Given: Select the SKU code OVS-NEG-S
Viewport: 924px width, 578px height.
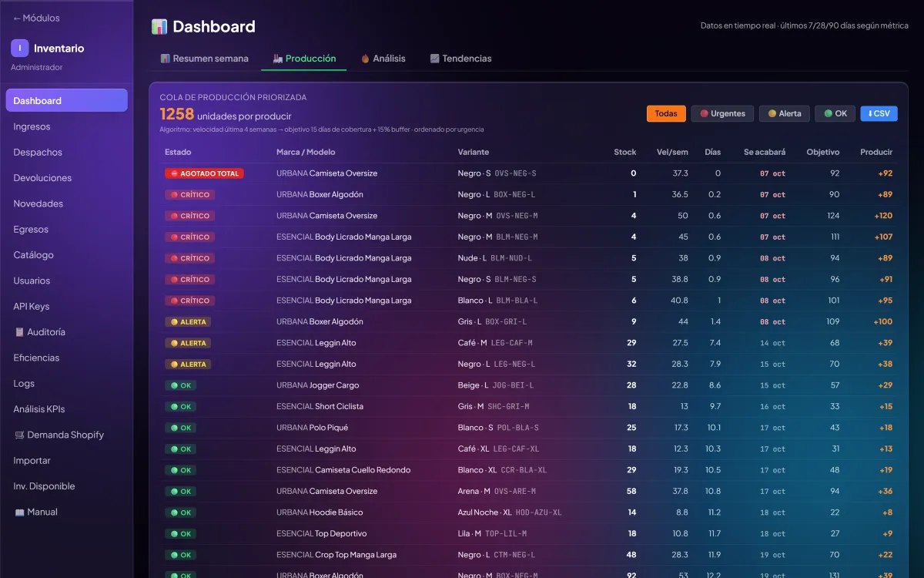Looking at the screenshot, I should 515,173.
